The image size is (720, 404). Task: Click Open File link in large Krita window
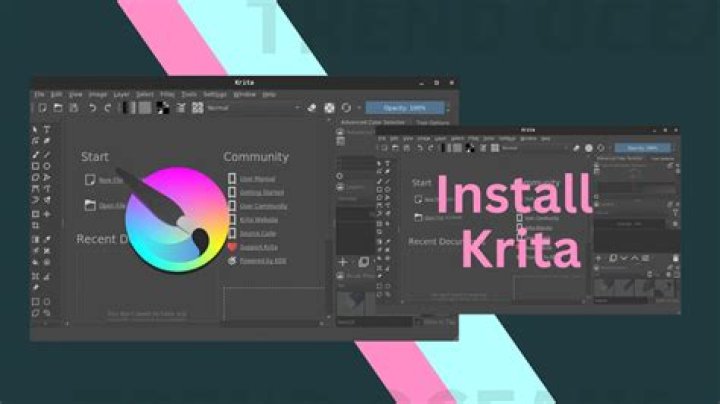click(112, 206)
